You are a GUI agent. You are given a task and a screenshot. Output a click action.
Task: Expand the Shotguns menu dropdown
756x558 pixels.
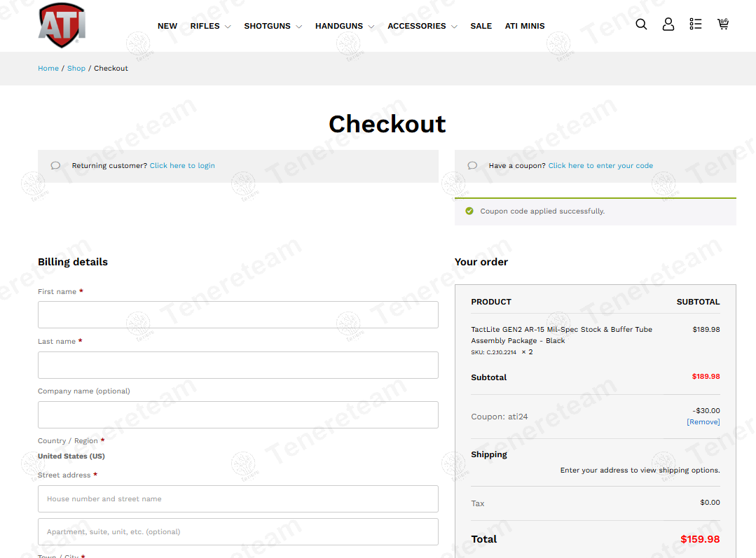(x=273, y=26)
